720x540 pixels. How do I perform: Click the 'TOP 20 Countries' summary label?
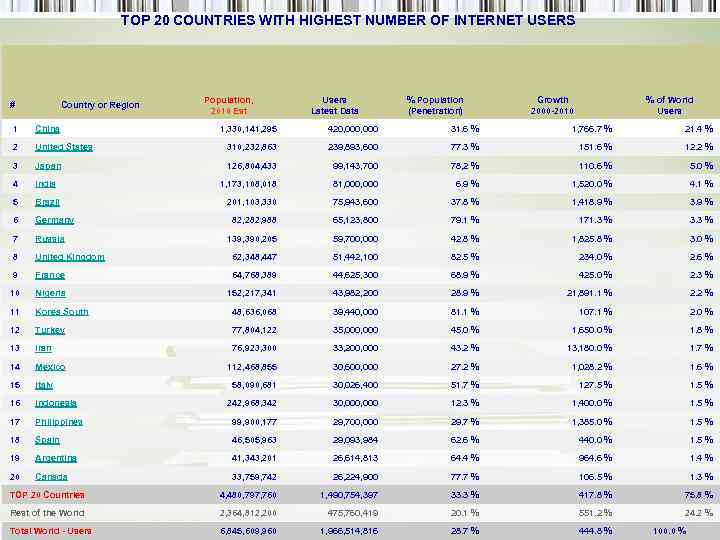(x=47, y=495)
